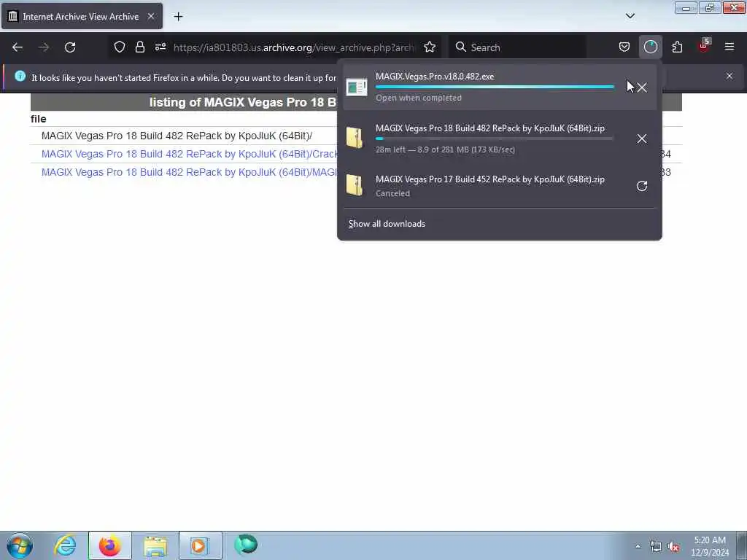
Task: Reload the current page
Action: [x=70, y=47]
